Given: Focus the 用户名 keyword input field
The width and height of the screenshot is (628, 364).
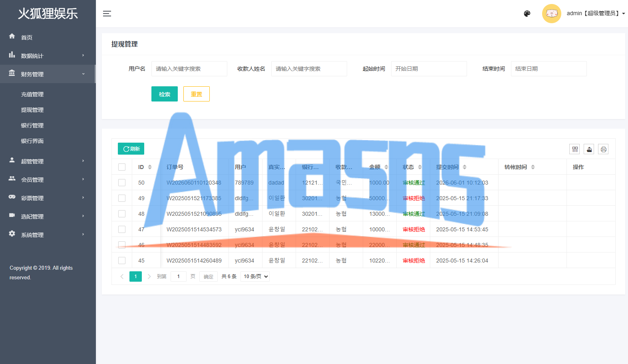Looking at the screenshot, I should pyautogui.click(x=189, y=69).
